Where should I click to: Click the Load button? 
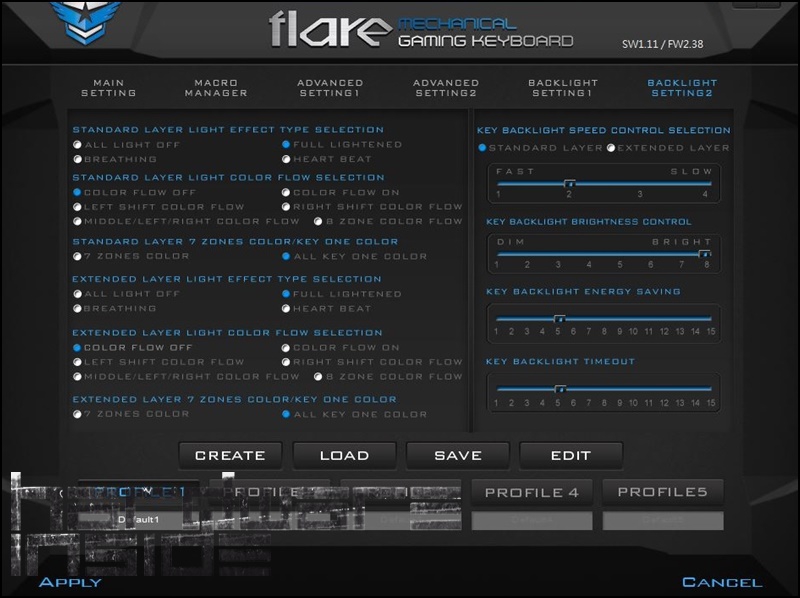tap(344, 455)
